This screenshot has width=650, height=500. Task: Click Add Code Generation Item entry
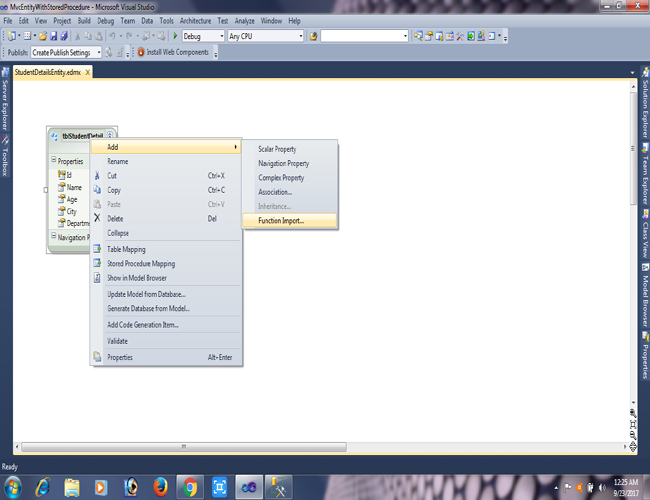pyautogui.click(x=166, y=325)
